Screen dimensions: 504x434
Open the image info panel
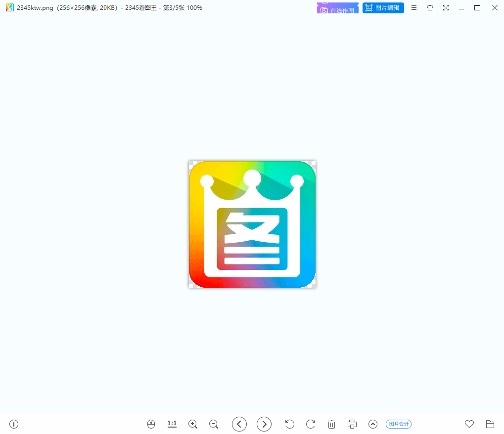point(14,424)
